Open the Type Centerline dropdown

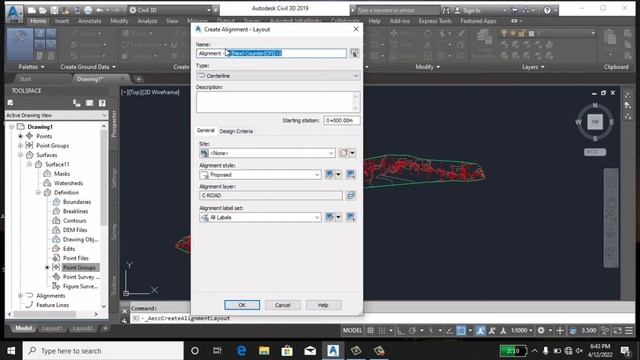[278, 76]
